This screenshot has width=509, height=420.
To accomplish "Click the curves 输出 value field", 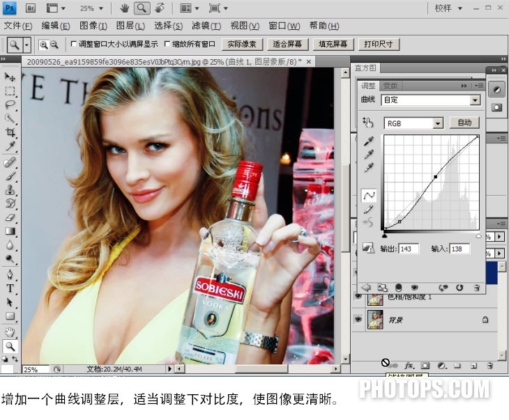I will pyautogui.click(x=409, y=249).
